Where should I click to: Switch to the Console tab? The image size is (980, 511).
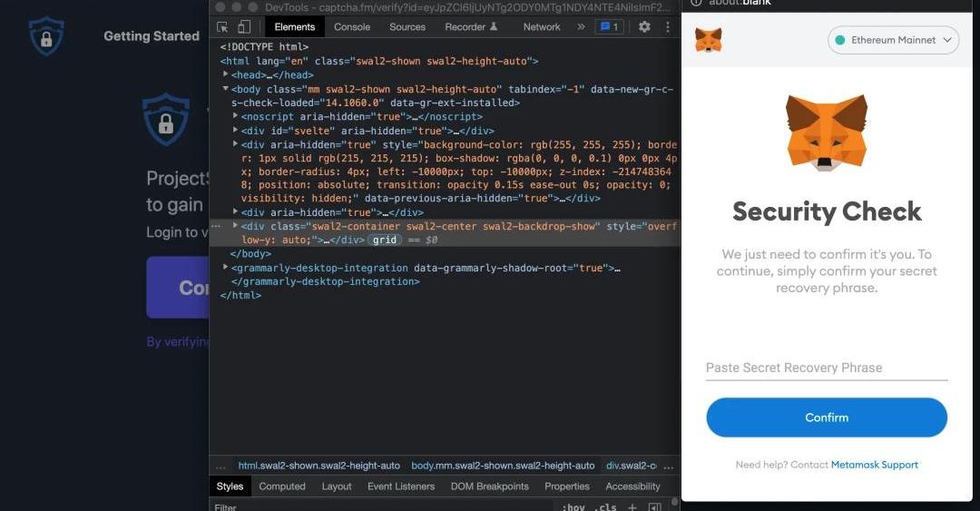coord(352,27)
